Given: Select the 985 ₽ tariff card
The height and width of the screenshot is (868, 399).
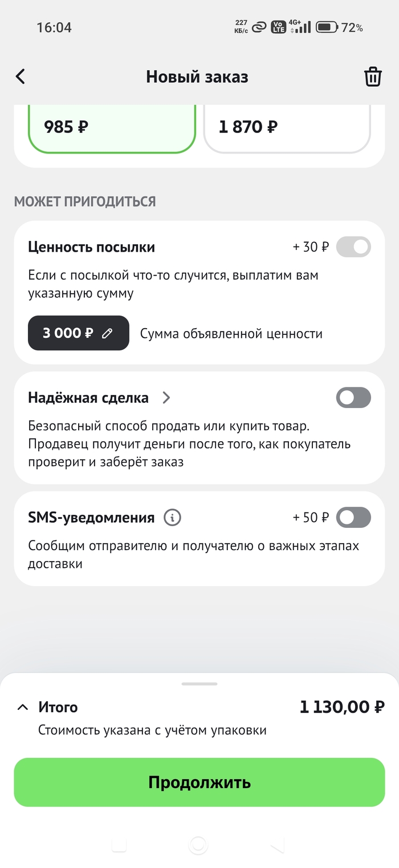Looking at the screenshot, I should point(112,127).
